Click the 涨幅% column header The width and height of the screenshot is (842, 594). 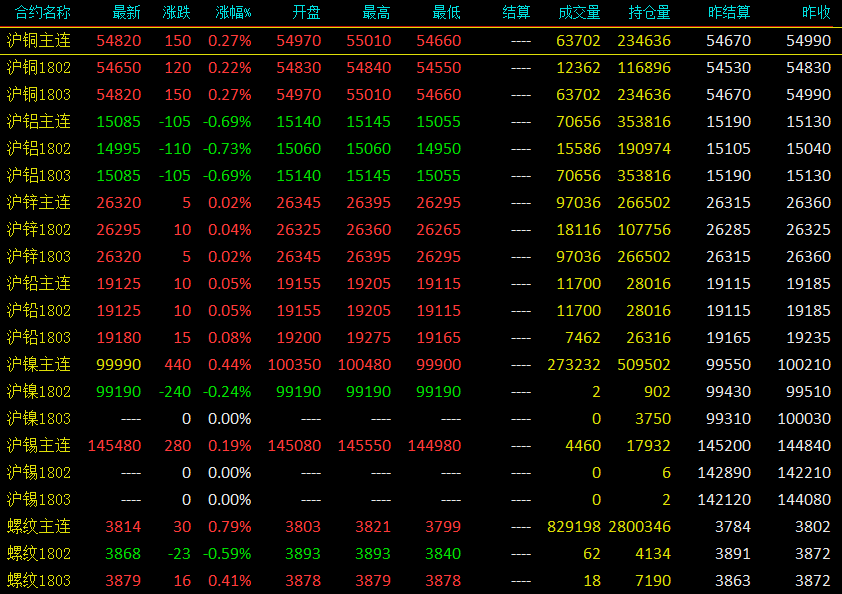[x=233, y=12]
